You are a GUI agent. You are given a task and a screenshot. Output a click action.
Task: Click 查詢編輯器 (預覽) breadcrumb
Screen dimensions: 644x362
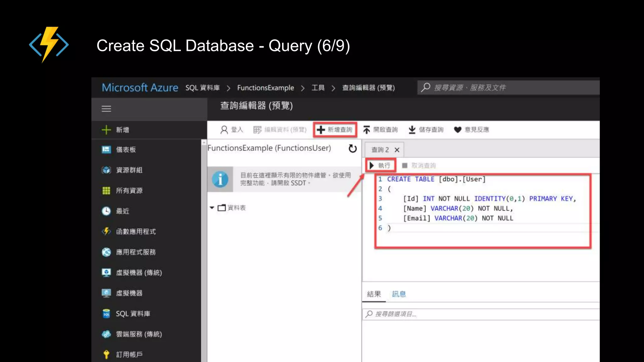[369, 88]
